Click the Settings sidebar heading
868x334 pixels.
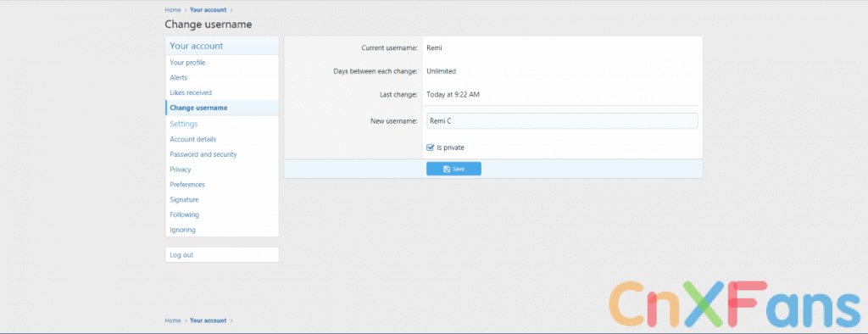pos(184,124)
